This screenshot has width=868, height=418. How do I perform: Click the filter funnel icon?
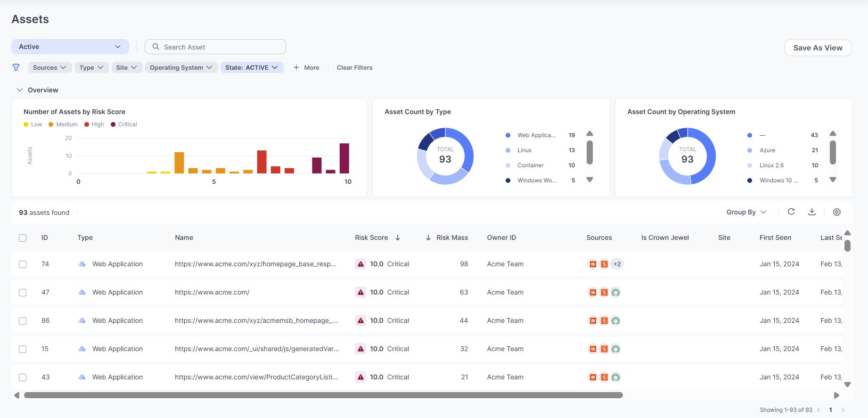(x=16, y=67)
